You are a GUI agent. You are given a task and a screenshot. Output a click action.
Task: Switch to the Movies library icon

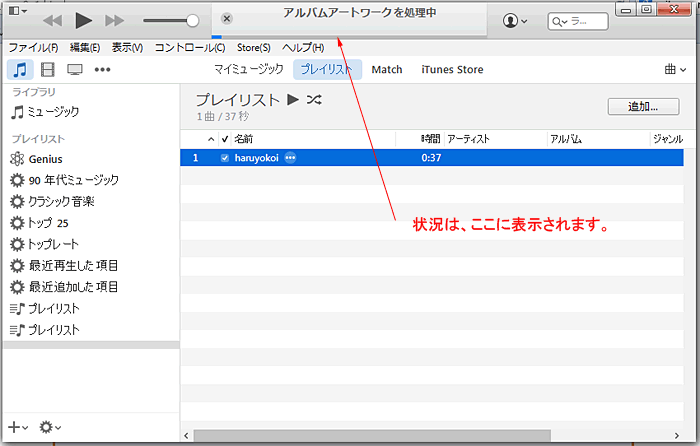click(x=47, y=69)
